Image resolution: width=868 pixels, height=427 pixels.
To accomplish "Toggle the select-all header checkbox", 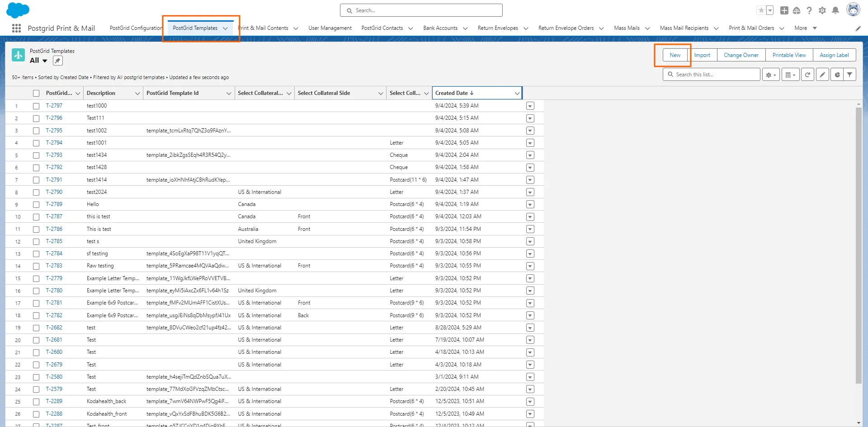I will click(x=36, y=94).
